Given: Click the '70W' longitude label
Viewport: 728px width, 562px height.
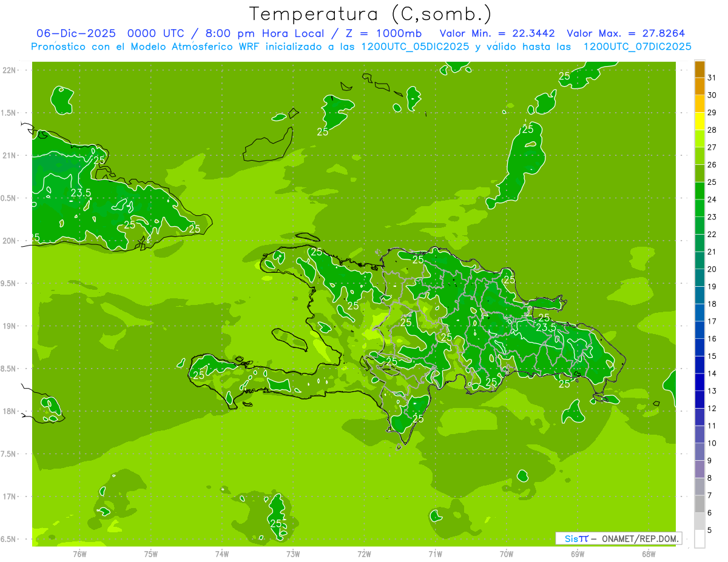Looking at the screenshot, I should [x=507, y=554].
